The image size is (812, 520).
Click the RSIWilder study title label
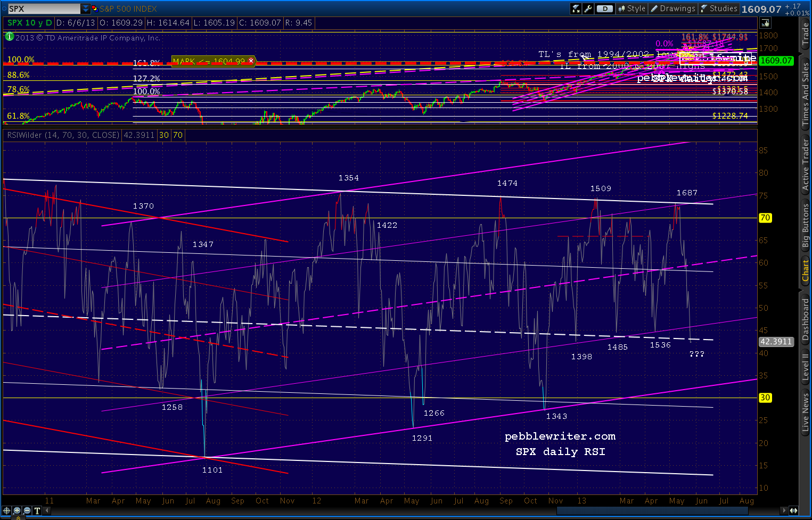(63, 135)
